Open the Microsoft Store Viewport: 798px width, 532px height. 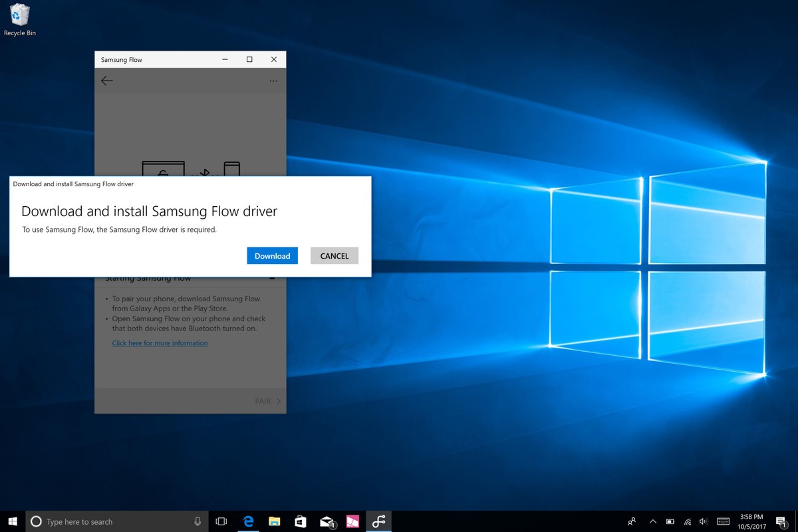(300, 521)
